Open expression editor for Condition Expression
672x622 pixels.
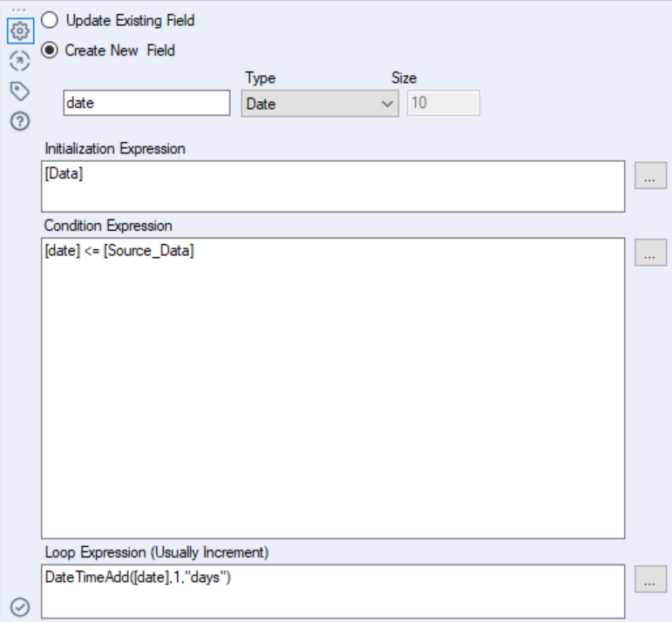(650, 253)
